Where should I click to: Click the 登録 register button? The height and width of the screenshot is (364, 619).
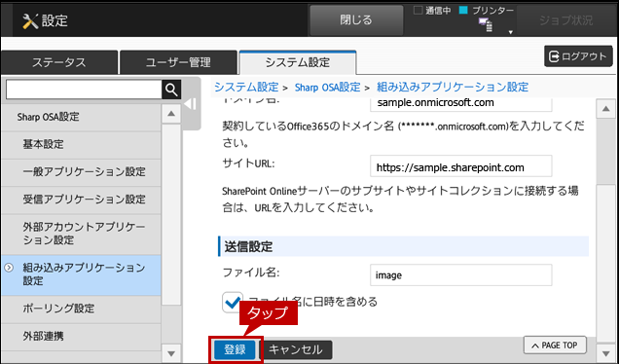tap(236, 349)
